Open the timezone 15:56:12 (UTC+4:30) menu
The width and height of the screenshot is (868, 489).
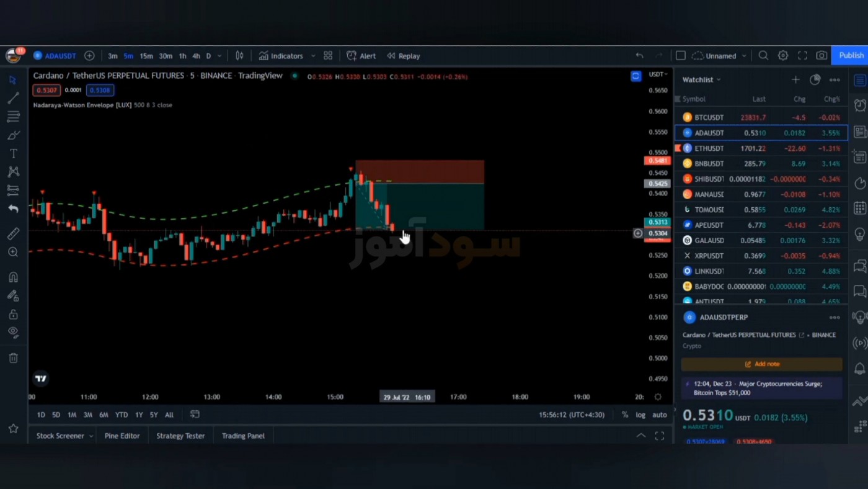tap(572, 415)
